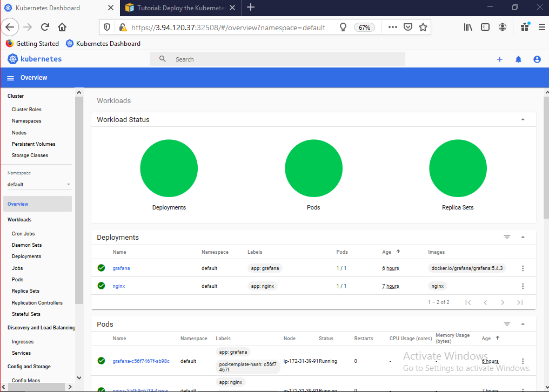This screenshot has width=549, height=392.
Task: Go to the browser Home page
Action: click(62, 27)
